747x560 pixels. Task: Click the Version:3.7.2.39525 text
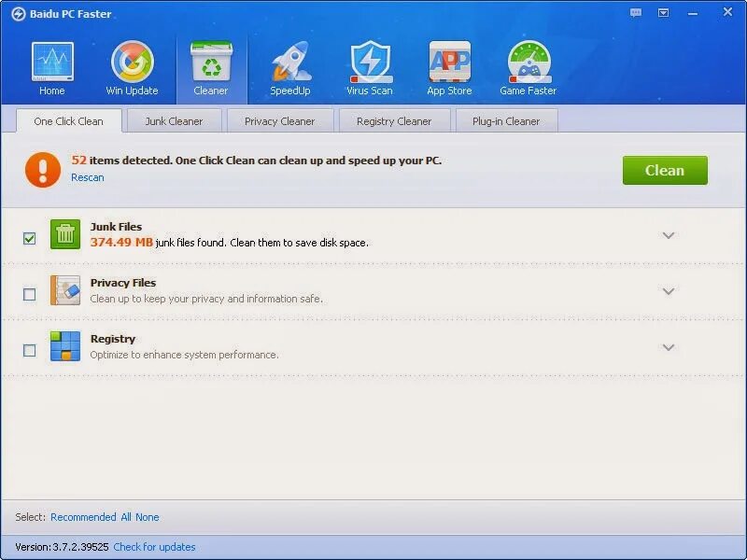tap(62, 547)
